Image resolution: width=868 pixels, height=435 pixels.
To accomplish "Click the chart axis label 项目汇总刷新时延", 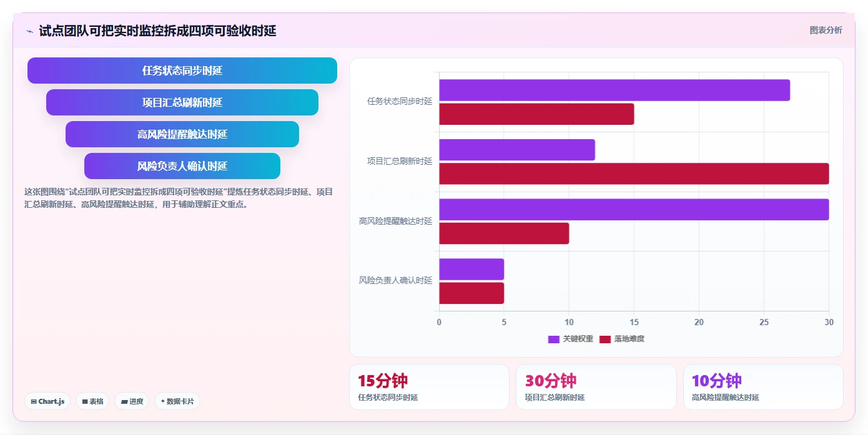I will (400, 161).
